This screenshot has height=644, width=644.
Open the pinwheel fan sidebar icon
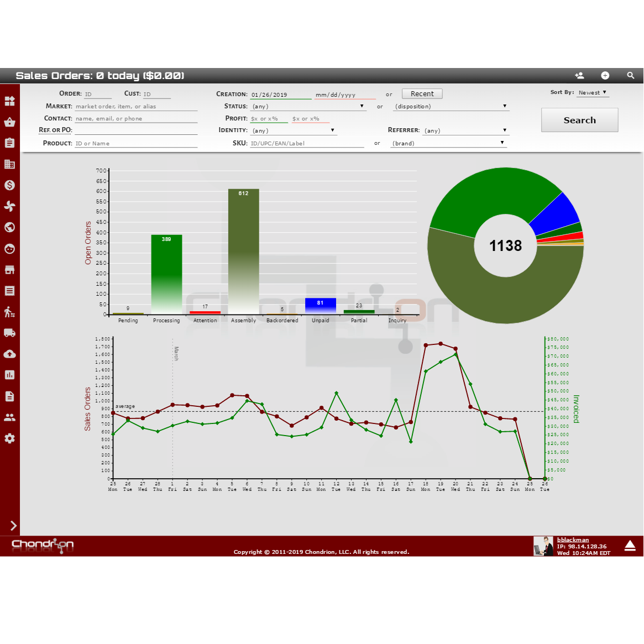pos(10,206)
